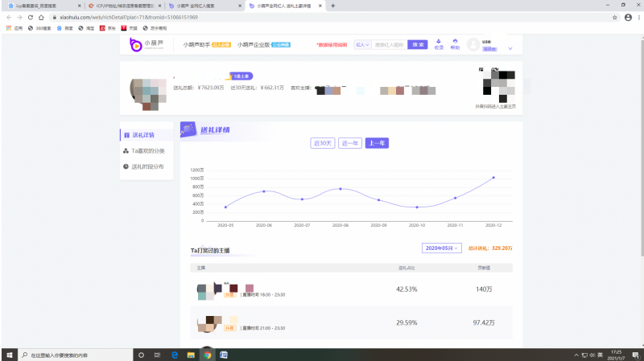Open the 淘宝 bookmark
644x361 pixels.
click(86, 28)
